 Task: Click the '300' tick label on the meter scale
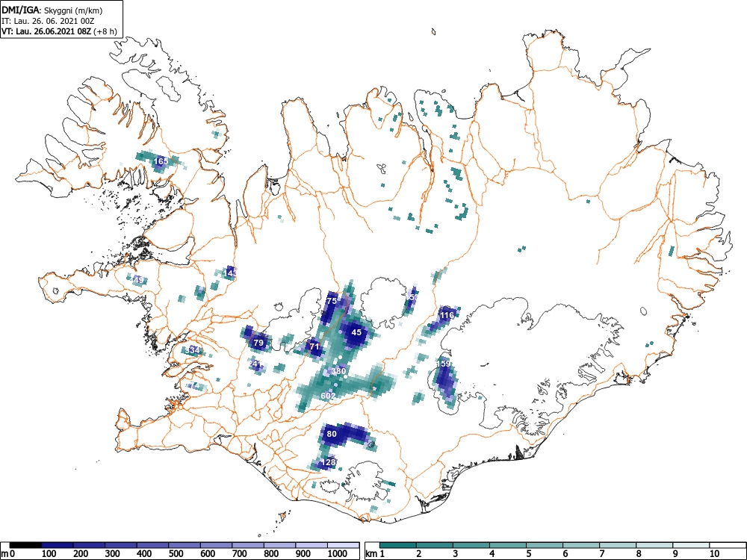coord(113,553)
